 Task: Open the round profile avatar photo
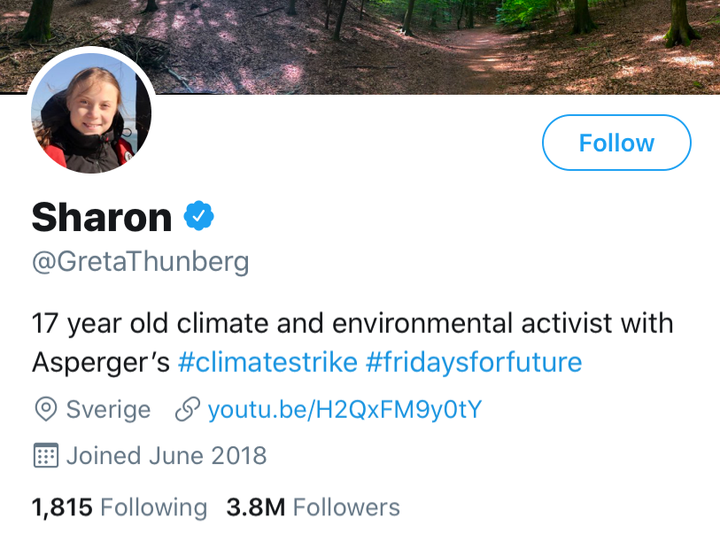pyautogui.click(x=92, y=117)
